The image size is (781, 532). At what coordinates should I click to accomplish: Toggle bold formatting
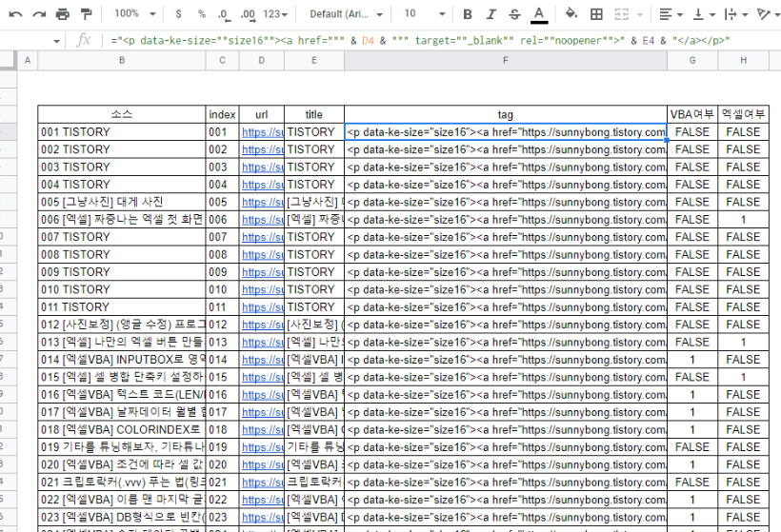click(x=468, y=14)
